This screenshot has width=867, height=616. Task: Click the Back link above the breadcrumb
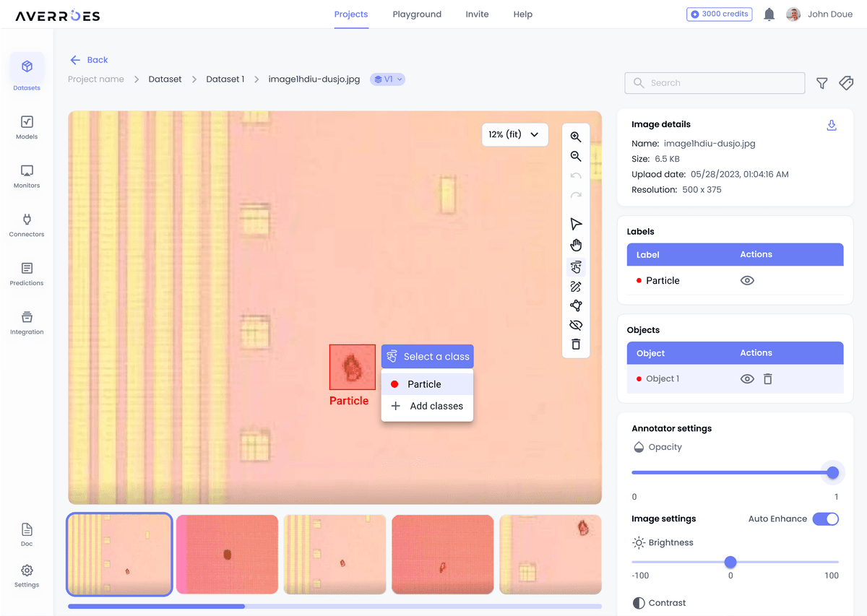click(89, 60)
